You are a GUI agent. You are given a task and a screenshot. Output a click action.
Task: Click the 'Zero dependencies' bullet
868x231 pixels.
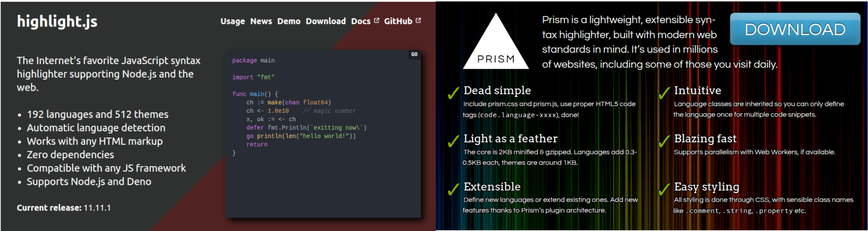(70, 155)
